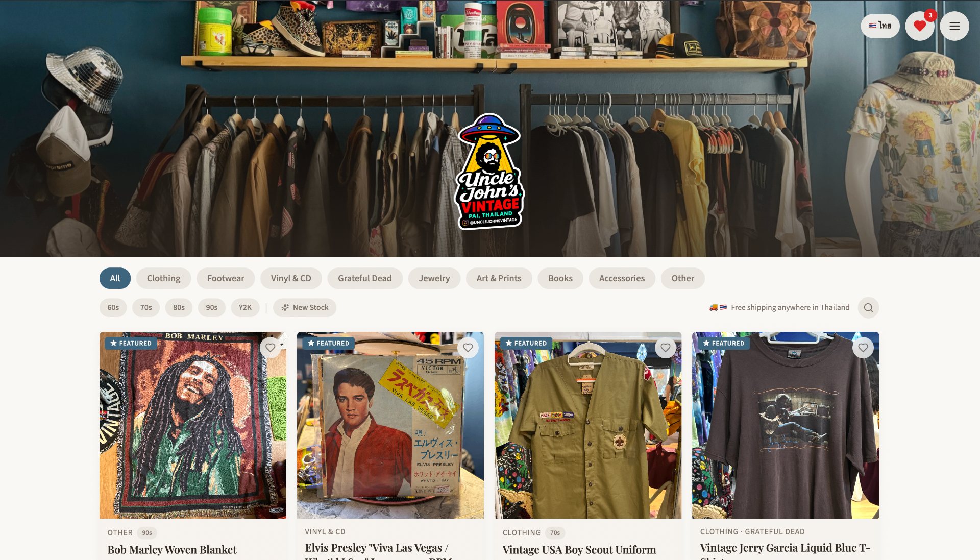This screenshot has width=980, height=560.
Task: Filter by Footwear category
Action: (226, 278)
